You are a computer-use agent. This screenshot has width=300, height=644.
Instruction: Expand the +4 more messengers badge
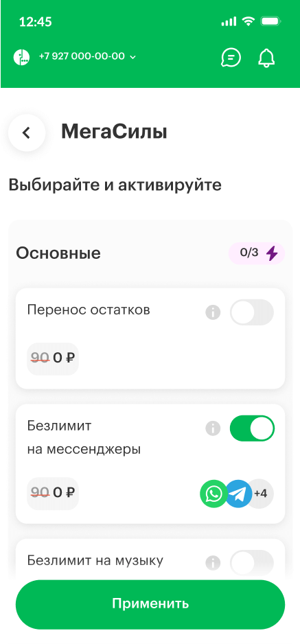261,494
